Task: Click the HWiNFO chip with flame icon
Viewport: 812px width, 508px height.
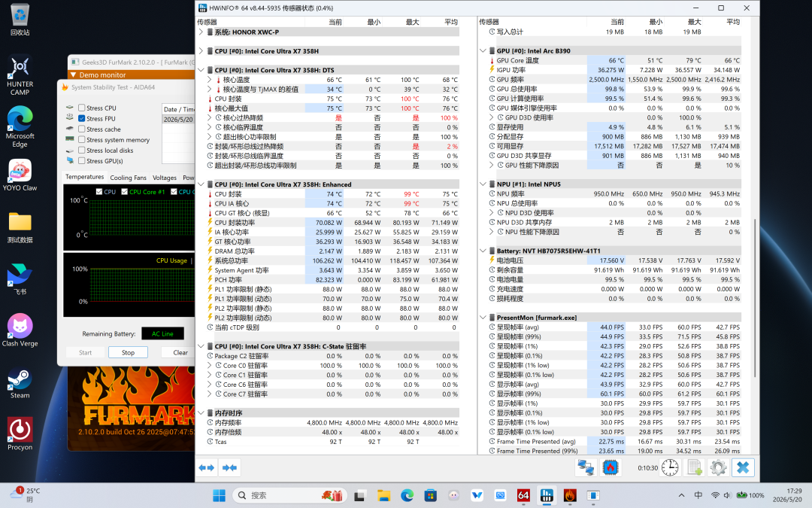Action: (x=610, y=467)
